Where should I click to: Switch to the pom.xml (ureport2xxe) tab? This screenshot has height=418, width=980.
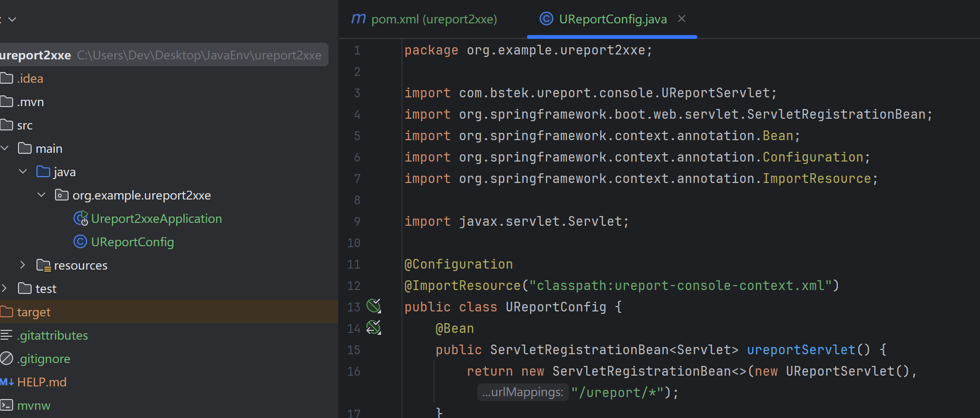pyautogui.click(x=424, y=19)
